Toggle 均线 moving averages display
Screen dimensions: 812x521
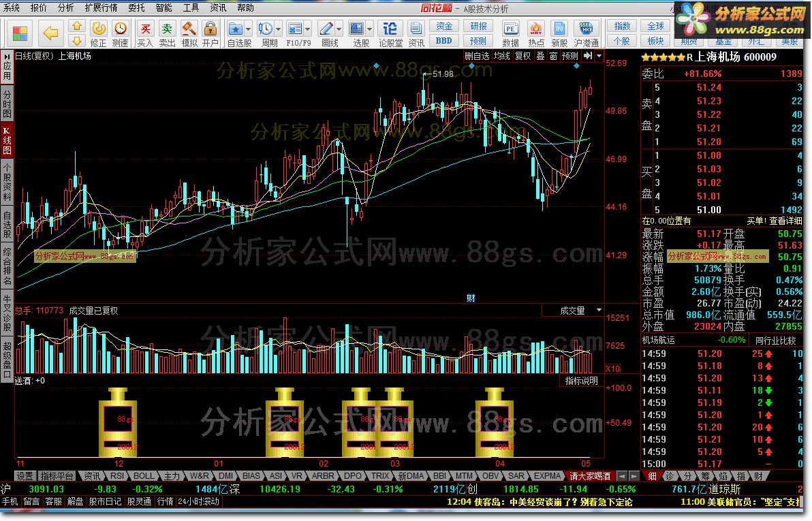coord(501,56)
